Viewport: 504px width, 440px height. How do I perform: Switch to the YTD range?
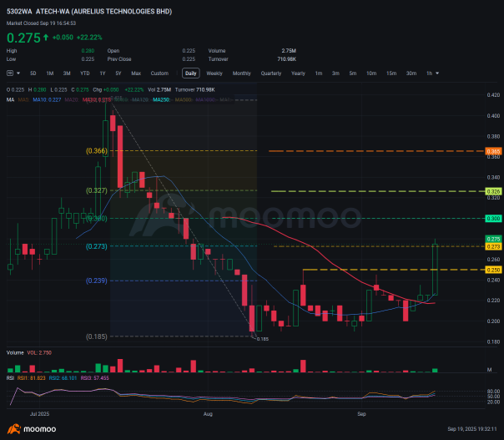pos(86,73)
